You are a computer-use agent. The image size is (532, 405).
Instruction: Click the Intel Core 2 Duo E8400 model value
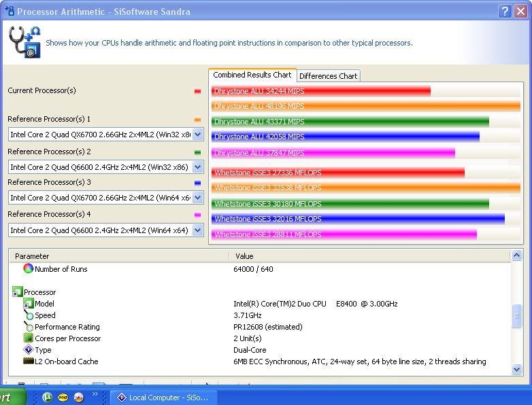pyautogui.click(x=316, y=304)
